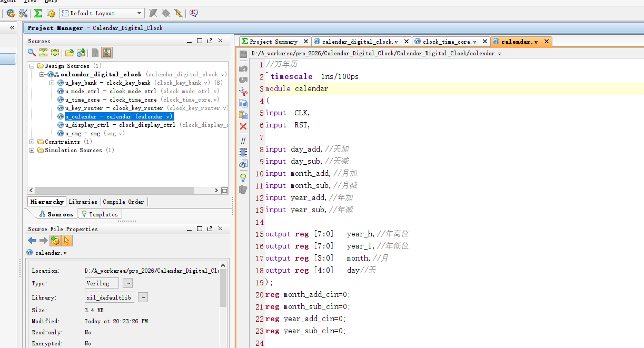Switch to Compile Order view tab
Image resolution: width=644 pixels, height=348 pixels.
pos(123,202)
